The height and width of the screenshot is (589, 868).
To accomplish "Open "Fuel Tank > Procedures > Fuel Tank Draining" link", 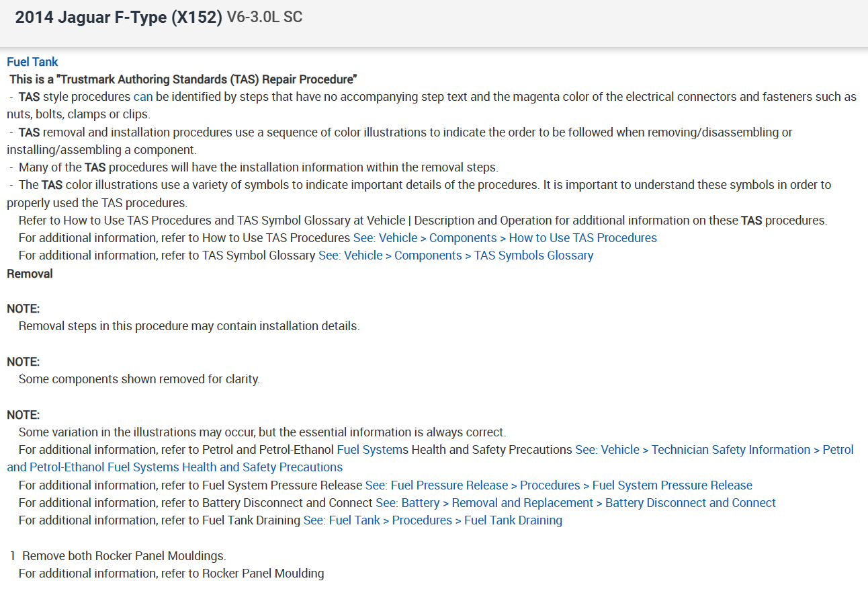I will tap(432, 520).
